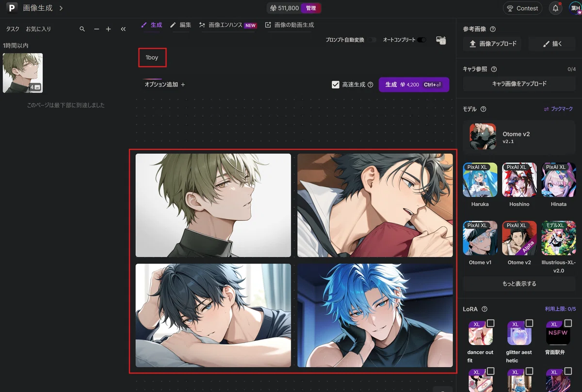Switch to the 編集 tab
582x392 pixels.
pos(180,25)
